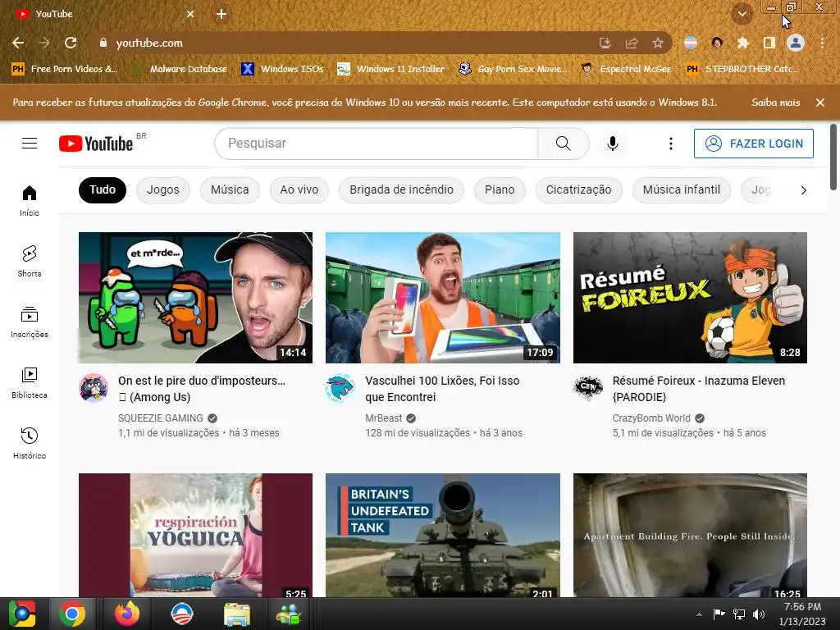
Task: Click MrBeast channel avatar
Action: click(340, 387)
